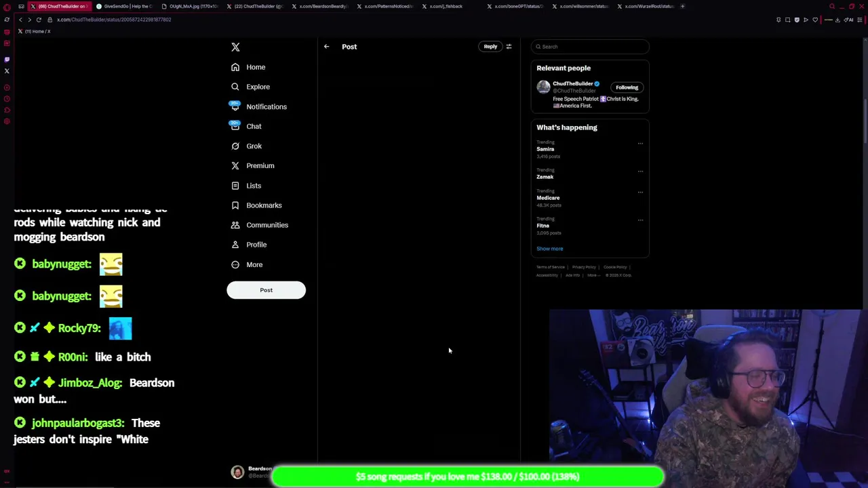
Task: Open Accessibility footer link
Action: pos(547,275)
